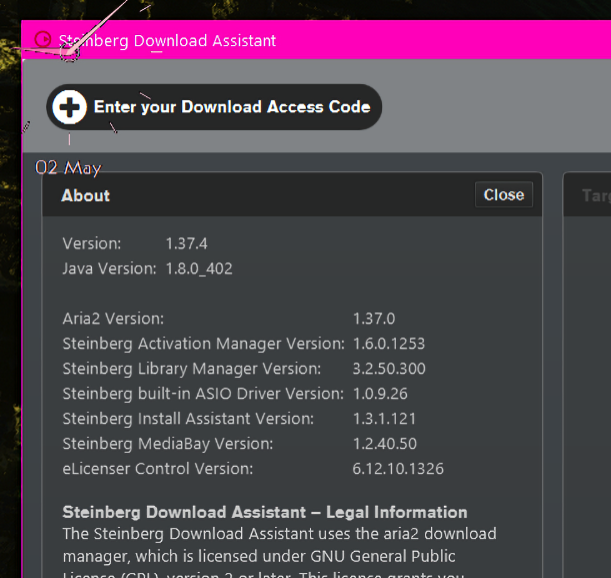611x578 pixels.
Task: Click the Steinberg Download Assistant window title
Action: pyautogui.click(x=167, y=41)
